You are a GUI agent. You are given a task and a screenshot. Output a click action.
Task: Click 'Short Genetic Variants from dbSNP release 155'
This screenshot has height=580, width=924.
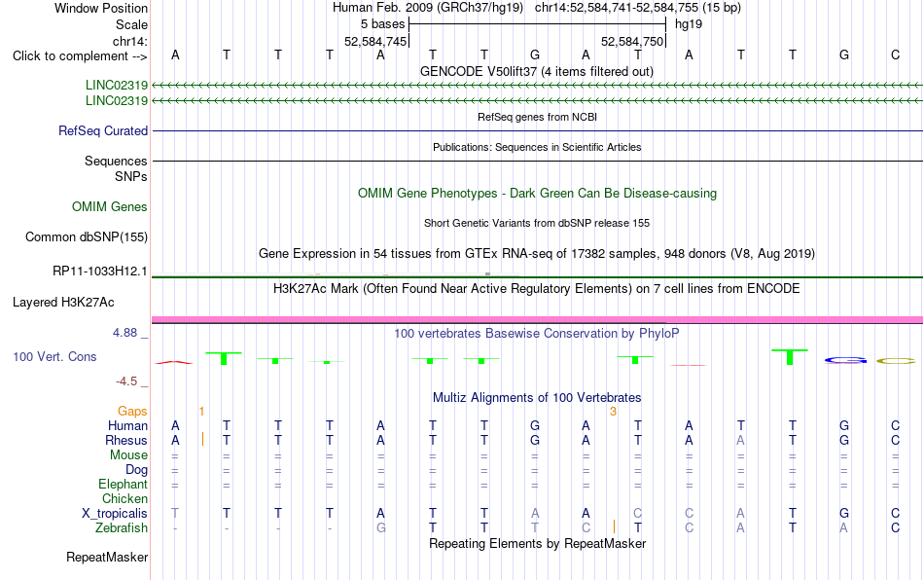click(537, 223)
